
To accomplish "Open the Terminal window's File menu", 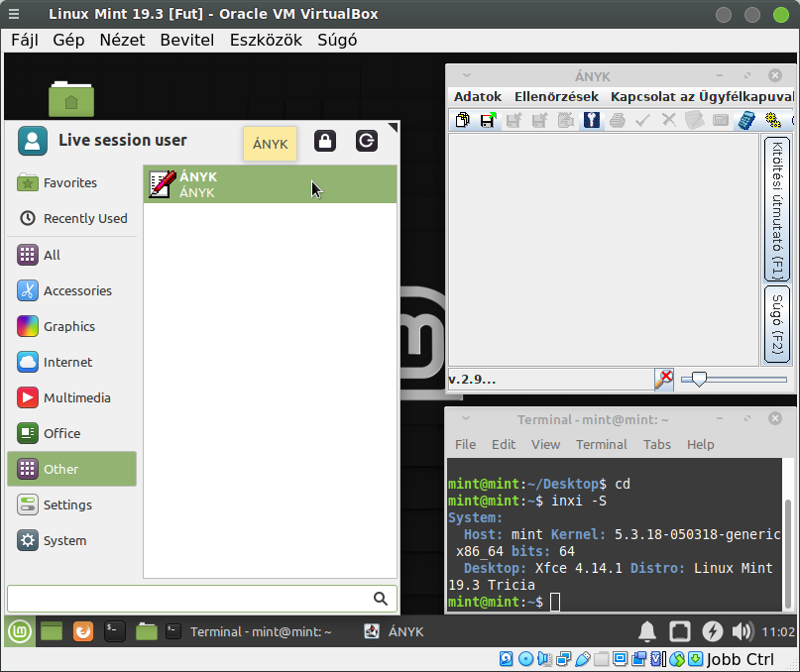I will 465,444.
